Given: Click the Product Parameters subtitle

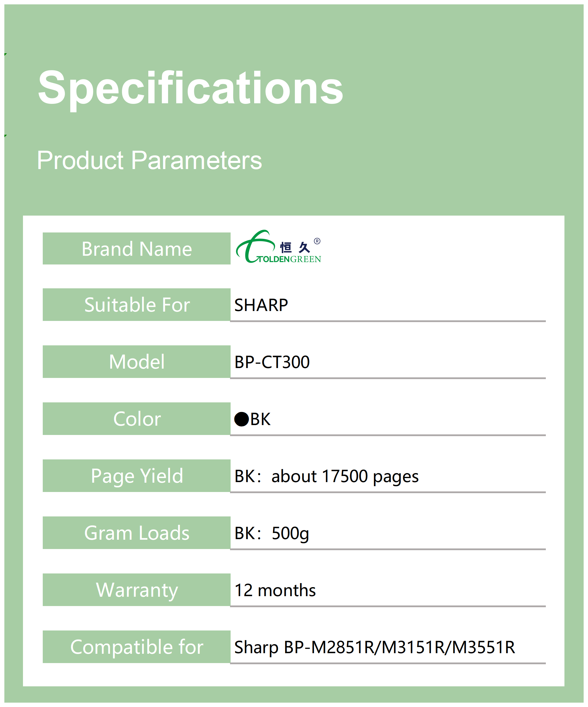Looking at the screenshot, I should [149, 160].
